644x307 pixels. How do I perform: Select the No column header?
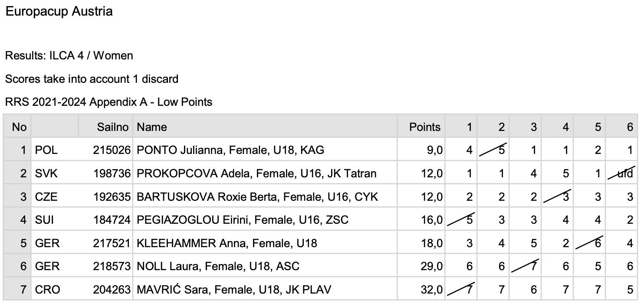[17, 127]
